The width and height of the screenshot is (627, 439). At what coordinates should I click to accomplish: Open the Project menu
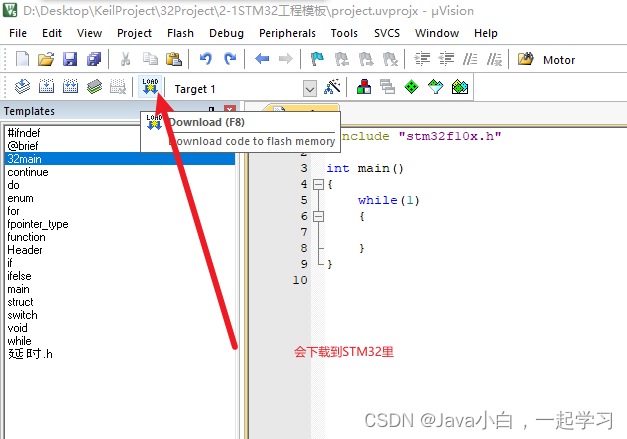pyautogui.click(x=134, y=33)
